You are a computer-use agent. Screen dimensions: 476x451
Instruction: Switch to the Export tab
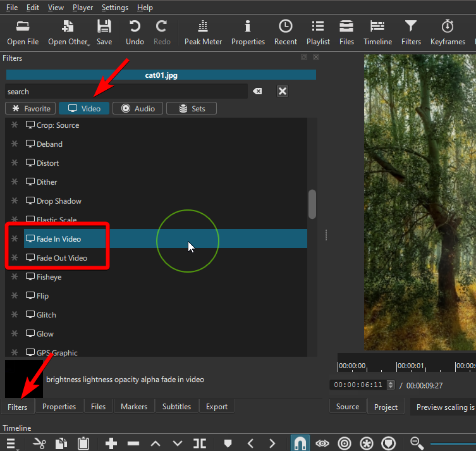coord(216,407)
